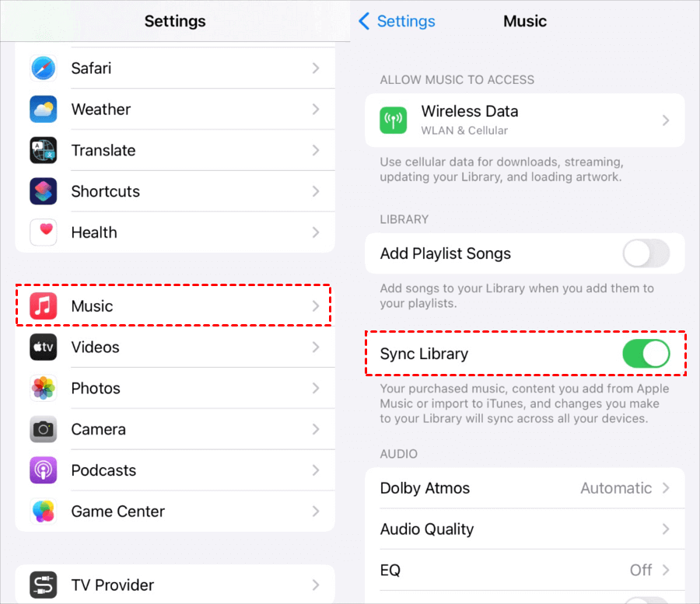Expand the Wireless Data row chevron
The image size is (700, 604).
click(666, 120)
